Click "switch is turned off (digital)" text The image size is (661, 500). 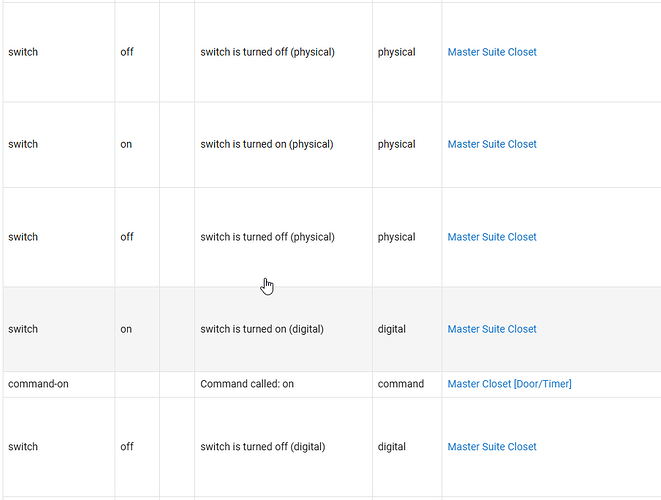tap(262, 447)
